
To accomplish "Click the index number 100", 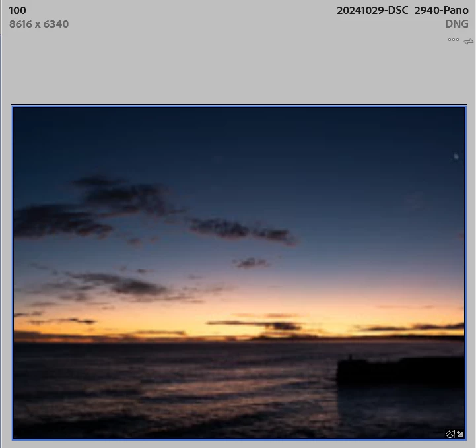I will coord(18,11).
